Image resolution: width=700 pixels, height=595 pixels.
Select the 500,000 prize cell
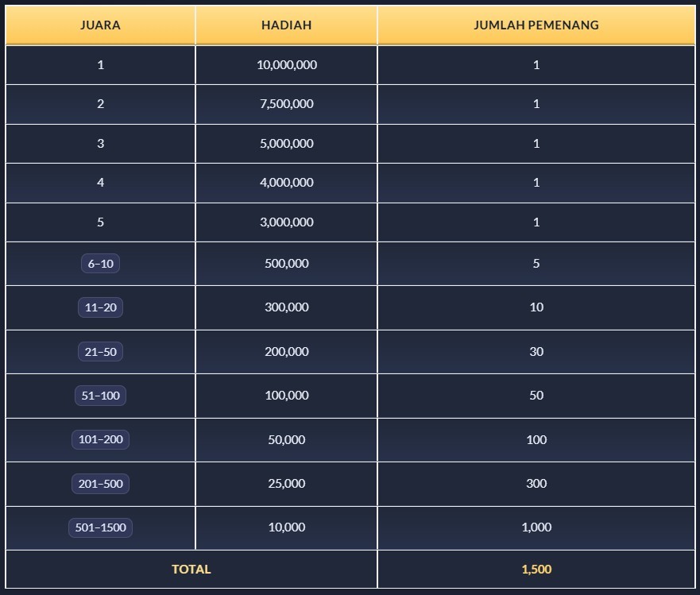(x=286, y=264)
